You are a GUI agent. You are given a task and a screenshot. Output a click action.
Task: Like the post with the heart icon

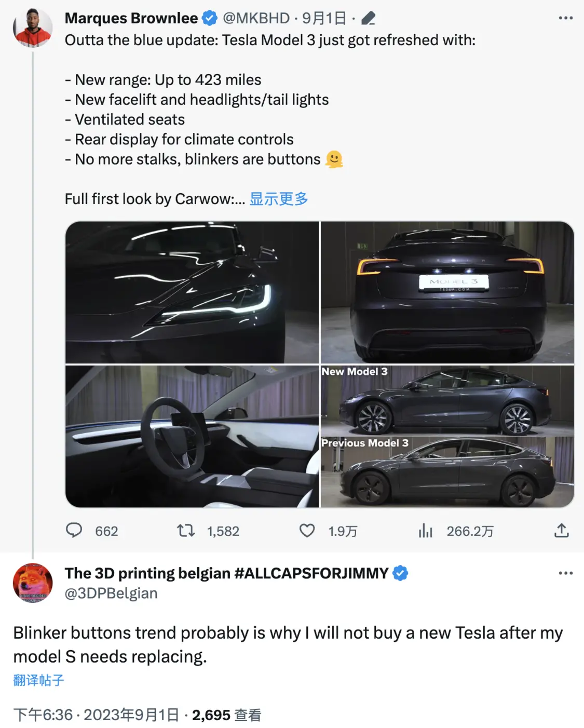[307, 530]
